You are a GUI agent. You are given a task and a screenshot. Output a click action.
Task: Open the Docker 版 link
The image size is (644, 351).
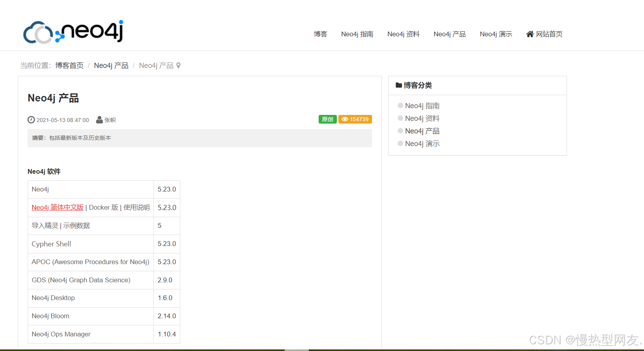[x=104, y=208]
